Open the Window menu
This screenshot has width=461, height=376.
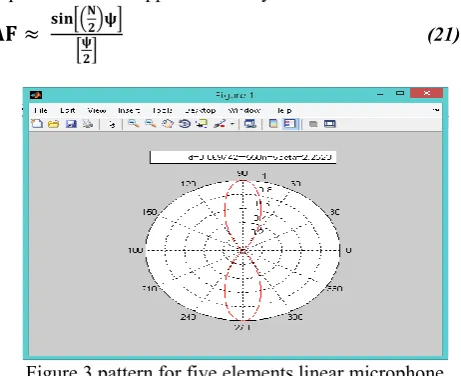pyautogui.click(x=244, y=110)
